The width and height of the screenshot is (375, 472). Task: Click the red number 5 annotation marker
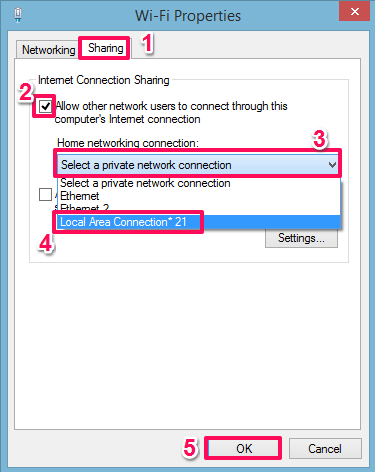190,448
